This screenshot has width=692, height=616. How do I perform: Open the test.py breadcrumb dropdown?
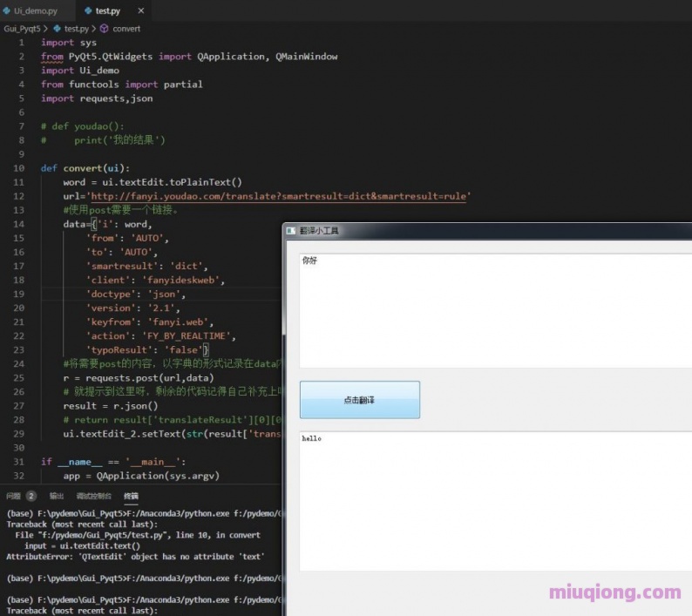click(x=76, y=29)
